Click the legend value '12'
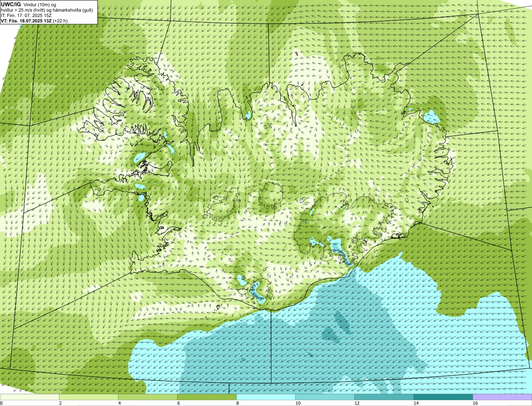The height and width of the screenshot is (406, 532). (x=357, y=403)
